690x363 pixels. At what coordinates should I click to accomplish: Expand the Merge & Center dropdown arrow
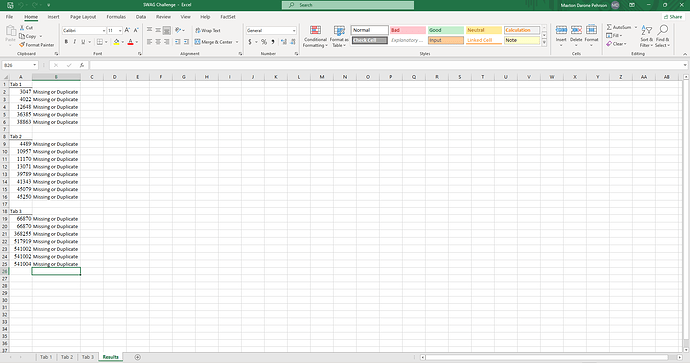coord(237,42)
